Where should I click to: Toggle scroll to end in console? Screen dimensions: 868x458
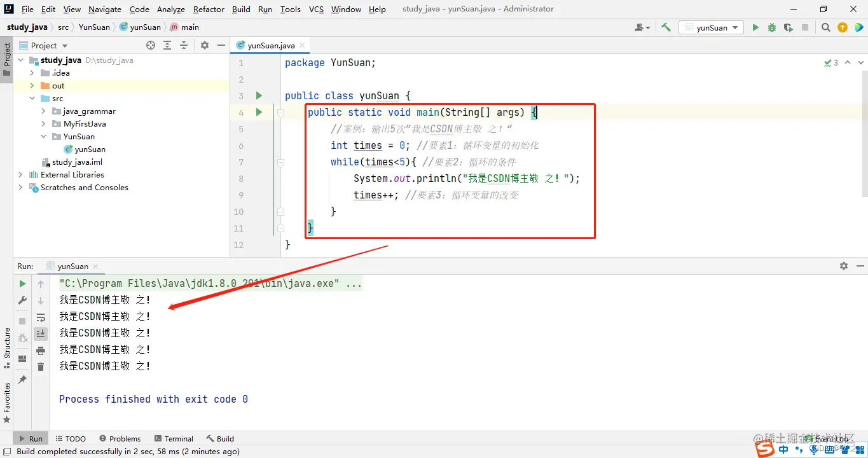tap(41, 333)
